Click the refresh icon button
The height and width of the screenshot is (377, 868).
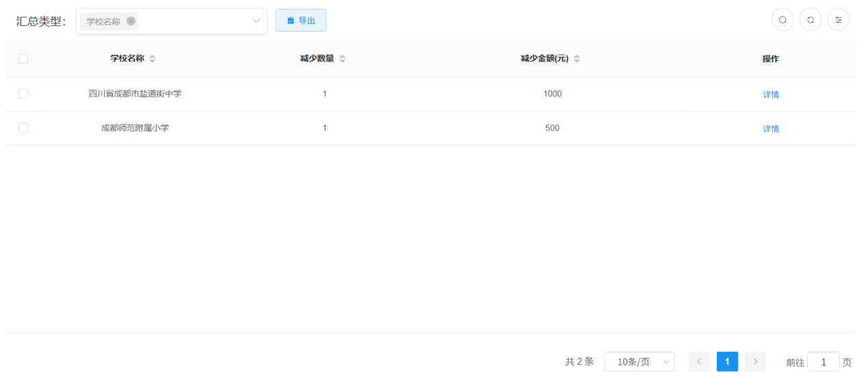click(811, 20)
